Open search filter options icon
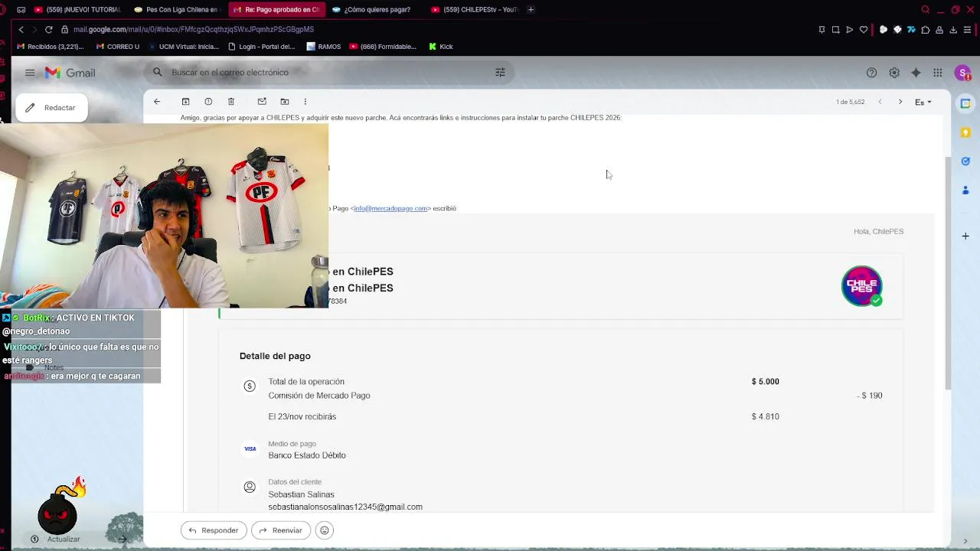 pyautogui.click(x=500, y=72)
